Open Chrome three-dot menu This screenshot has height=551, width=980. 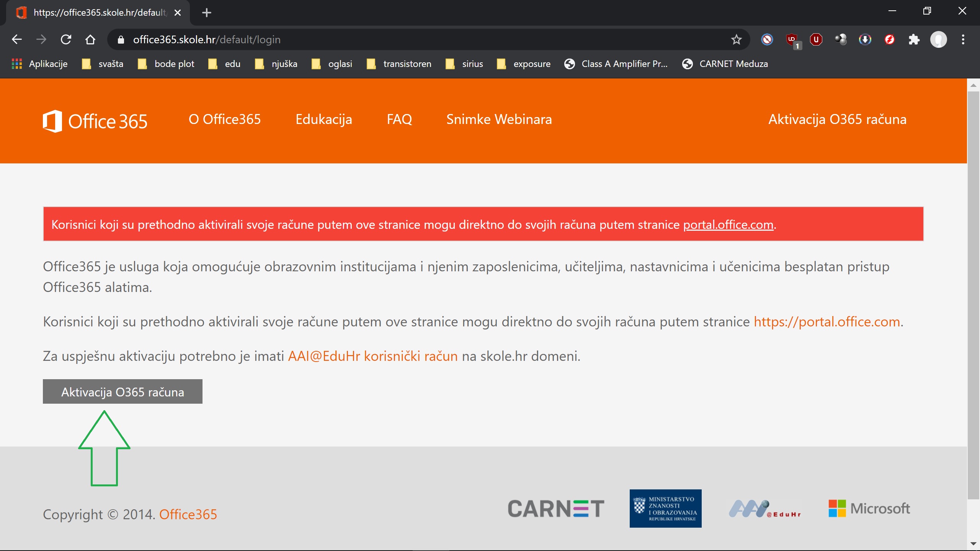963,39
